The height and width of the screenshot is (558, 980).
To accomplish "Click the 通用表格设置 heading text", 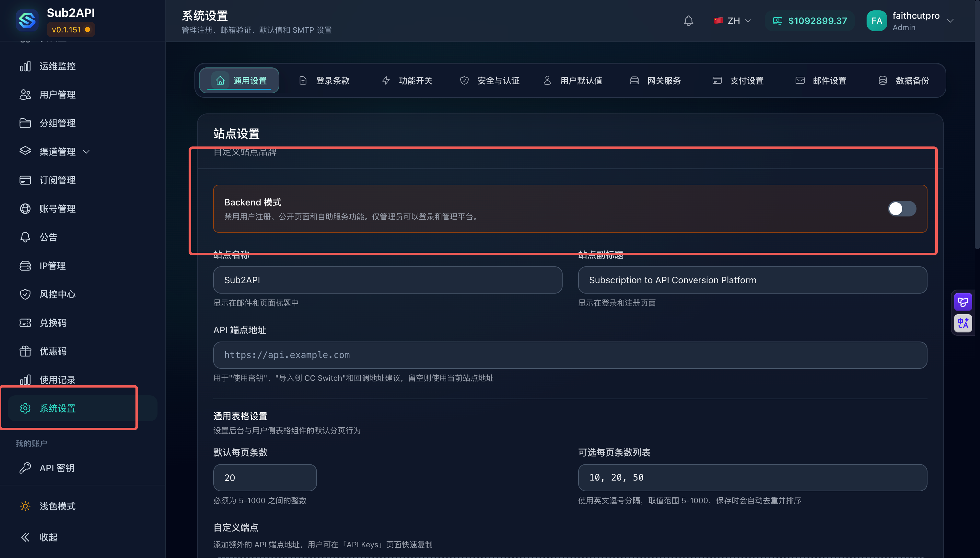I will coord(240,416).
